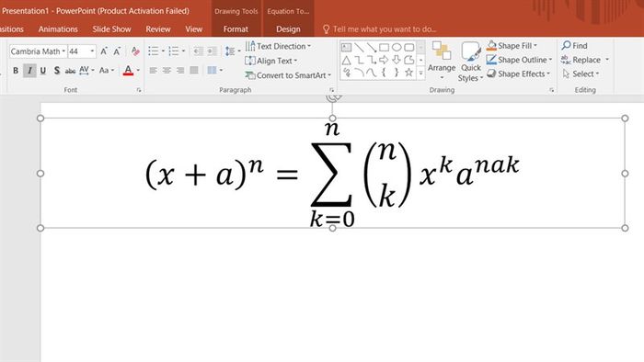Viewport: 644px width, 362px height.
Task: Apply red font color swatch
Action: coord(128,71)
